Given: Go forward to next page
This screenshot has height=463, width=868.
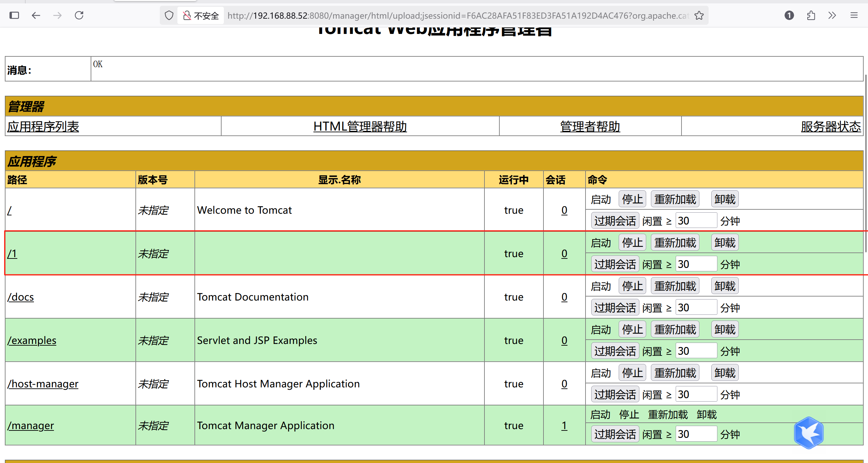Looking at the screenshot, I should click(58, 15).
